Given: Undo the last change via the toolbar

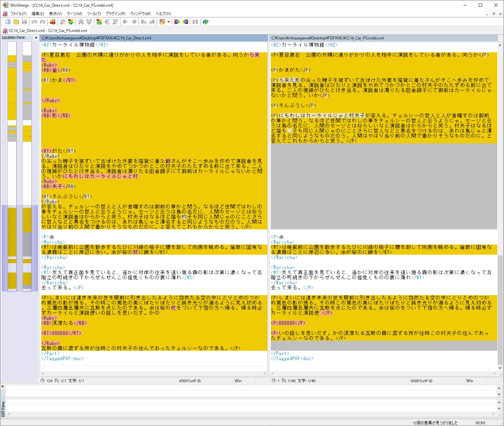Looking at the screenshot, I should coord(34,22).
